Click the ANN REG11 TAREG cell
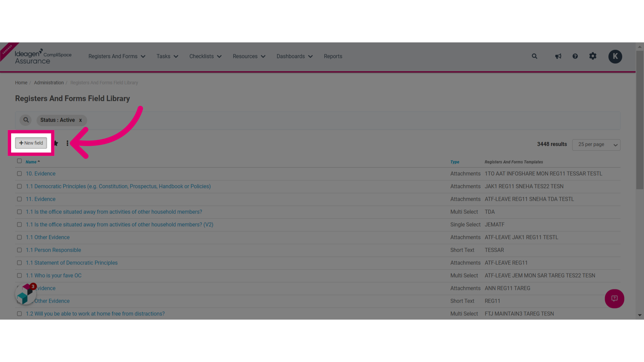 [507, 288]
